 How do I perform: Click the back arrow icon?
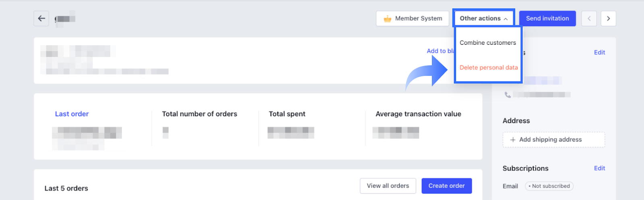(x=41, y=19)
